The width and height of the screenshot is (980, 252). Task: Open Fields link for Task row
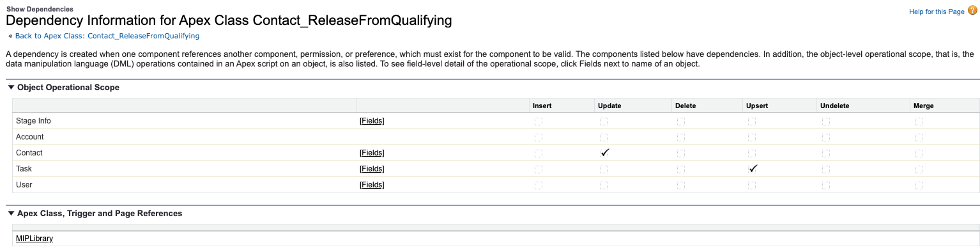pyautogui.click(x=372, y=169)
